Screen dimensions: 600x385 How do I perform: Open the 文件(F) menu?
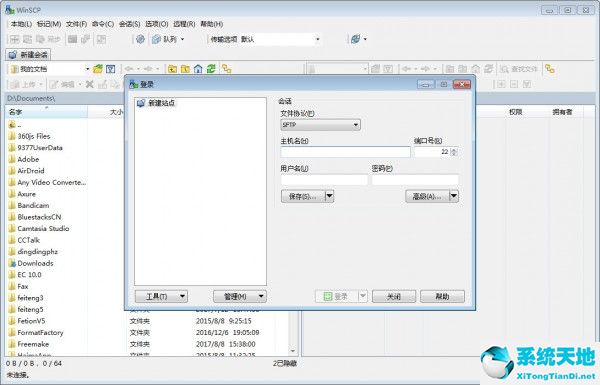[x=77, y=24]
